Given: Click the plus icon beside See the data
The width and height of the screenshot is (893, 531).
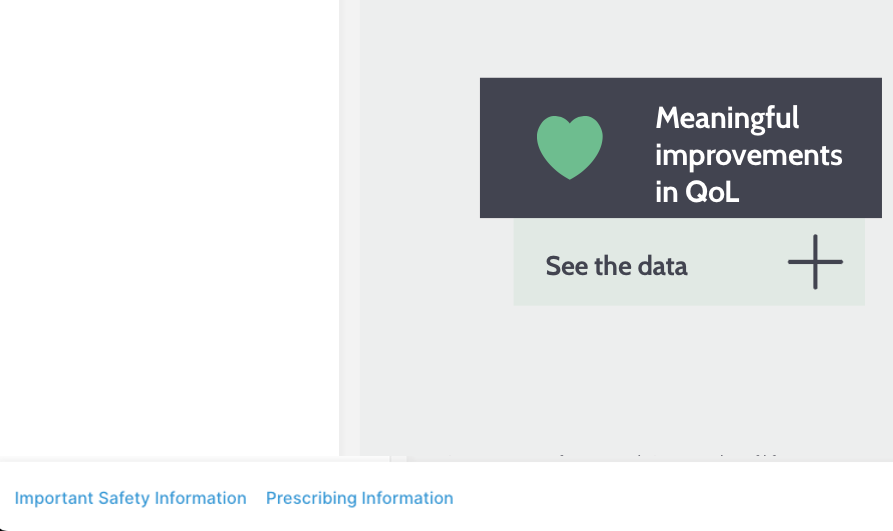Looking at the screenshot, I should (815, 262).
